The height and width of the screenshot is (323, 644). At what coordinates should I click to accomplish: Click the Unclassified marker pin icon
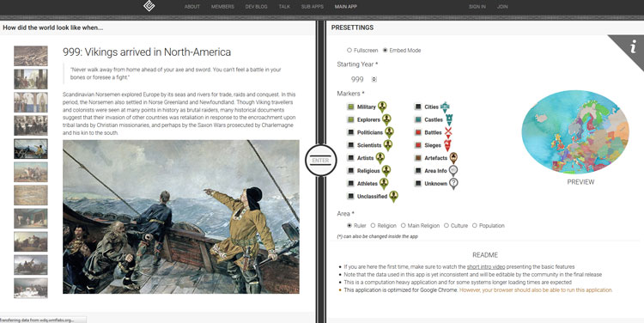pyautogui.click(x=393, y=196)
